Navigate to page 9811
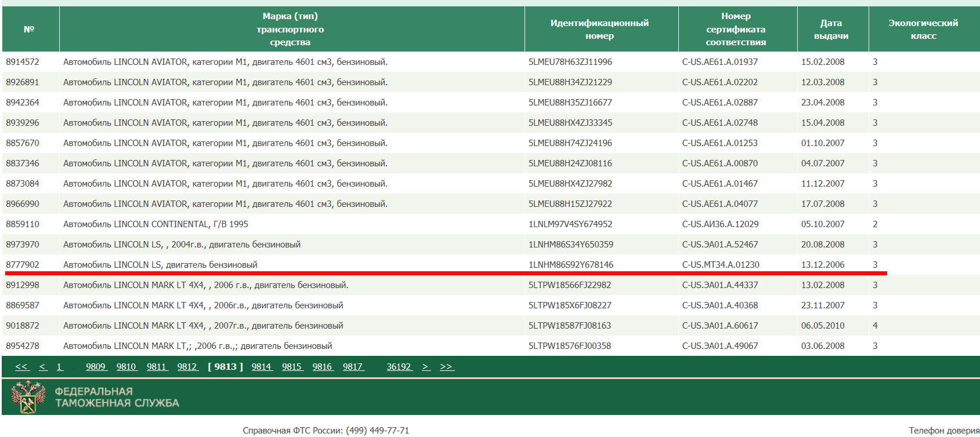The image size is (980, 437). coord(157,367)
